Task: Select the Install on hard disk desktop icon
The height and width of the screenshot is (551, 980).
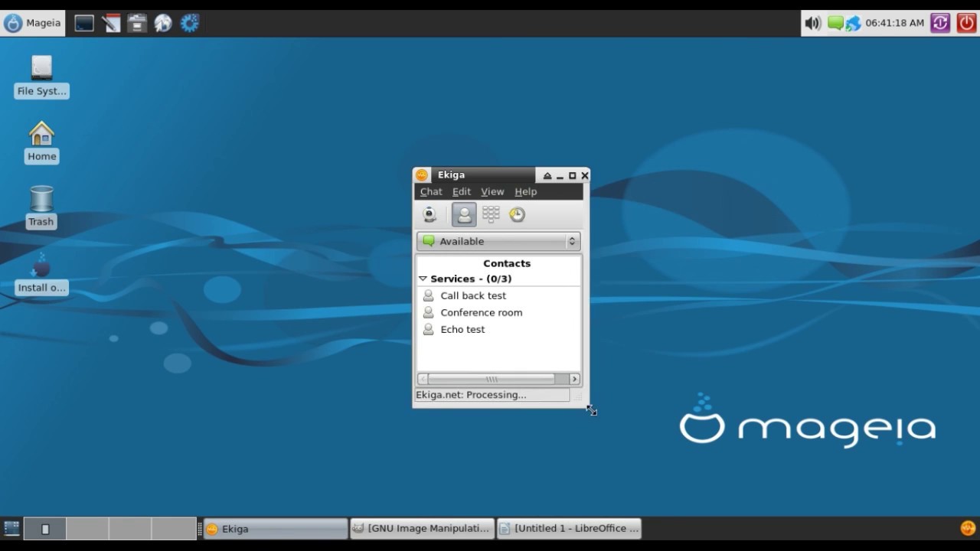Action: point(41,273)
